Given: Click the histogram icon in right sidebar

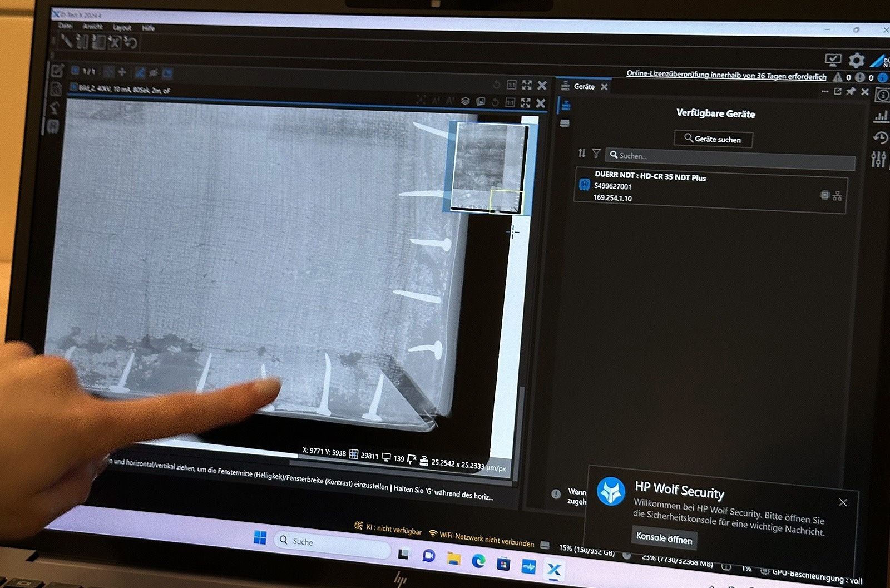Looking at the screenshot, I should point(881,116).
